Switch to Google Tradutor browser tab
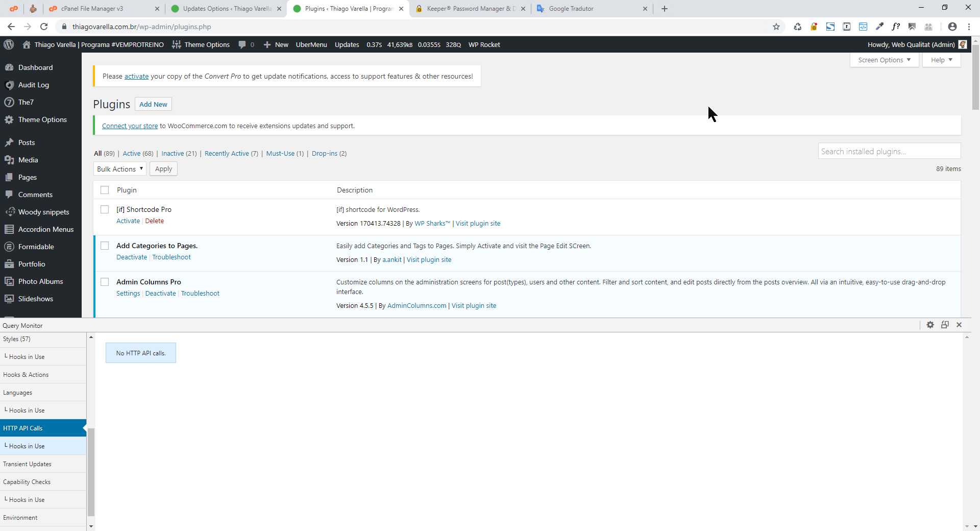Image resolution: width=980 pixels, height=531 pixels. pyautogui.click(x=592, y=9)
